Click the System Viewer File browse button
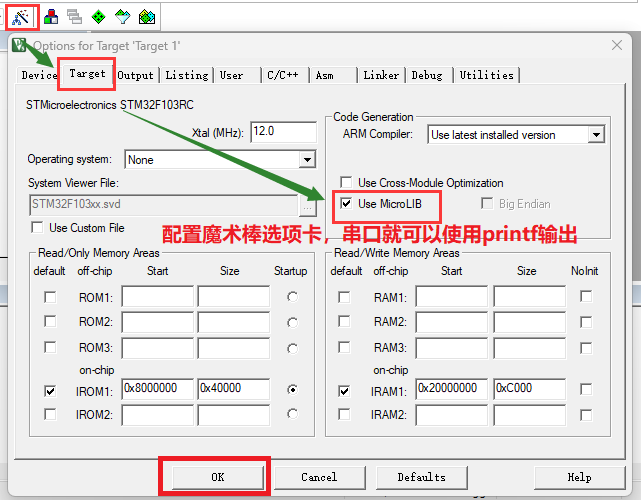 point(307,205)
